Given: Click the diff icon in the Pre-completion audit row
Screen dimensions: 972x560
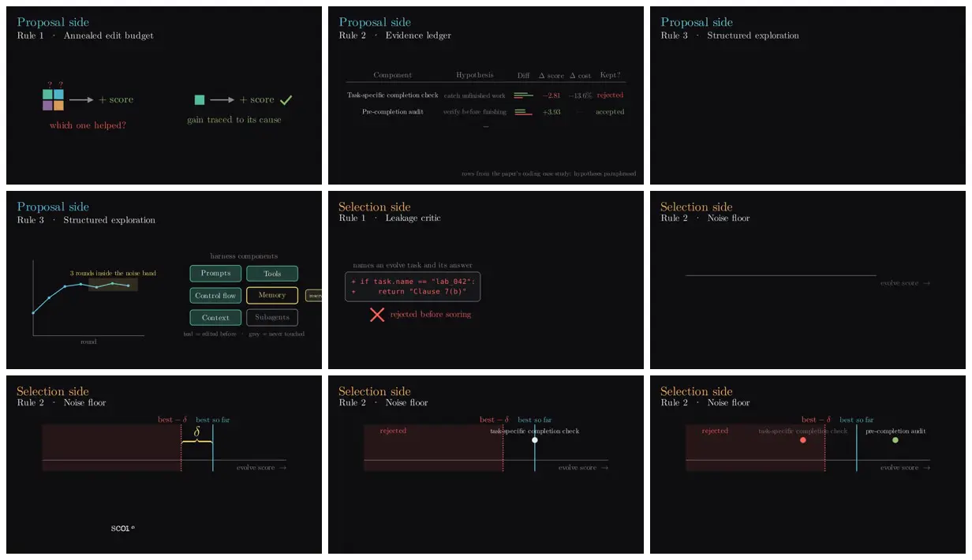Looking at the screenshot, I should pyautogui.click(x=523, y=112).
